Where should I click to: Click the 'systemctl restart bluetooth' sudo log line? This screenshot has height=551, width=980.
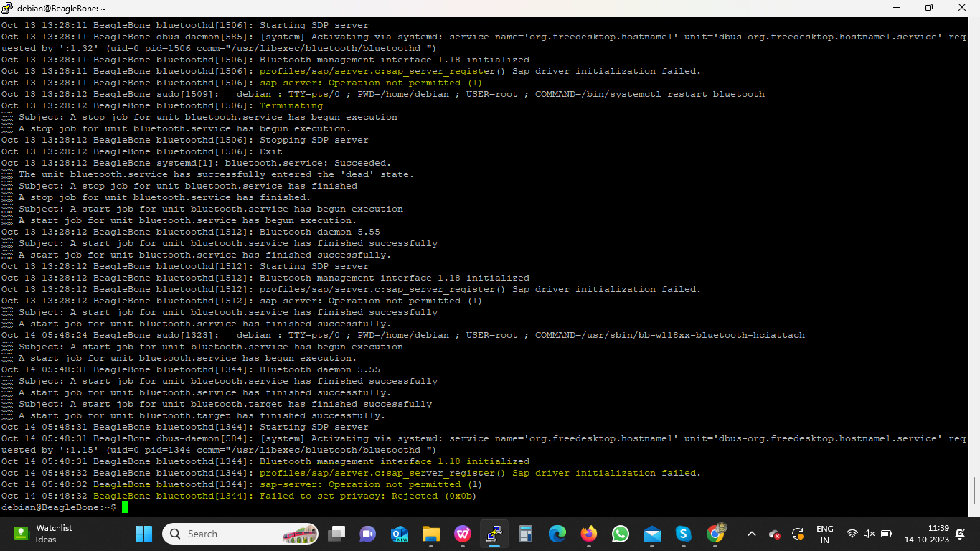coord(383,94)
